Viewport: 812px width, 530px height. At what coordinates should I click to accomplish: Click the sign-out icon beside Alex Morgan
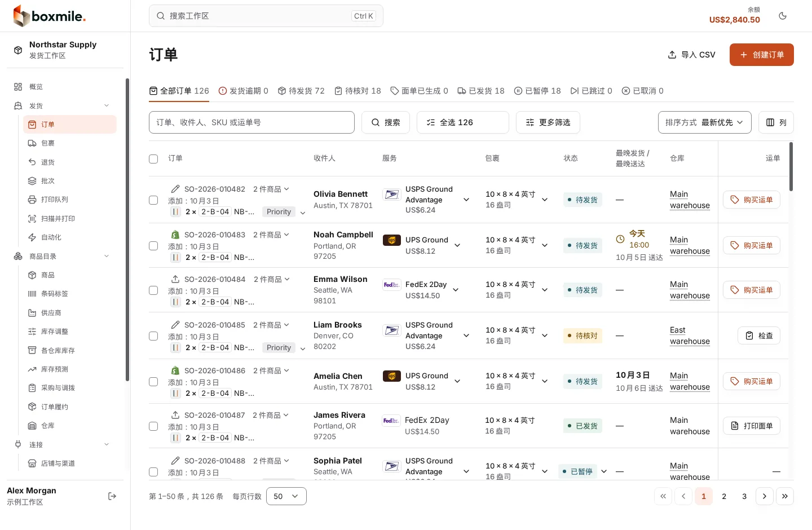tap(112, 496)
